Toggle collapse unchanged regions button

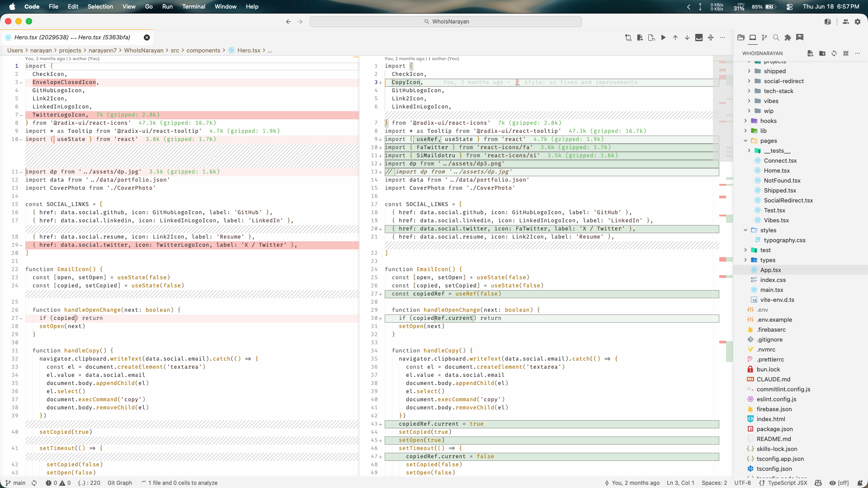coord(711,38)
